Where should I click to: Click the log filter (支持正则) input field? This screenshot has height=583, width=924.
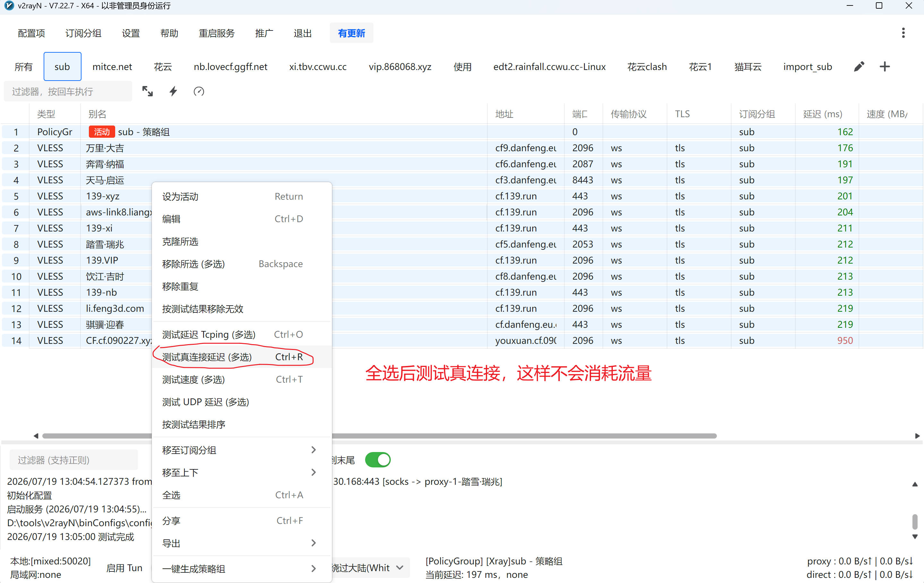tap(74, 460)
